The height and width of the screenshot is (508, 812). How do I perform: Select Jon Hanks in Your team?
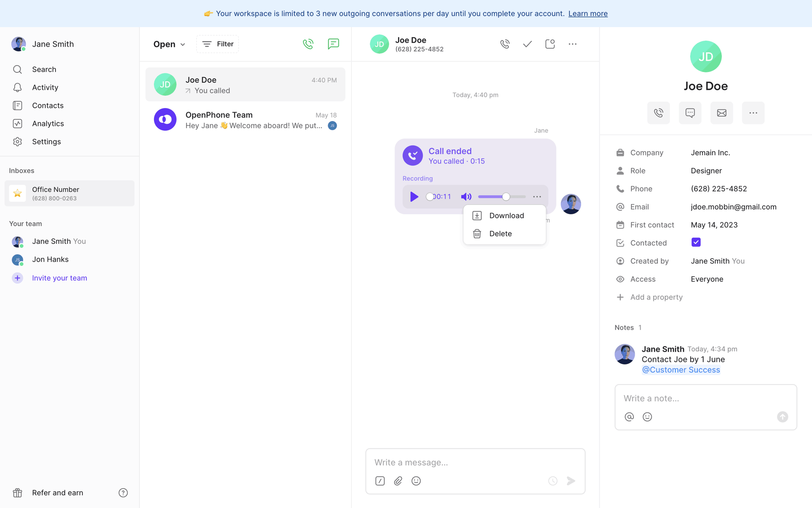[50, 260]
